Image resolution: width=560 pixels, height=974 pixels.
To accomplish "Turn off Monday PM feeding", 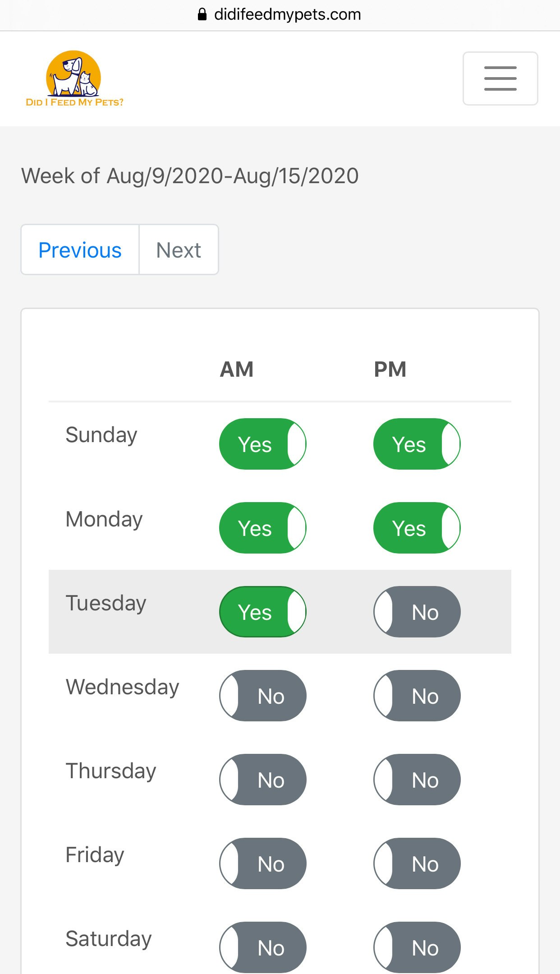I will pyautogui.click(x=417, y=528).
